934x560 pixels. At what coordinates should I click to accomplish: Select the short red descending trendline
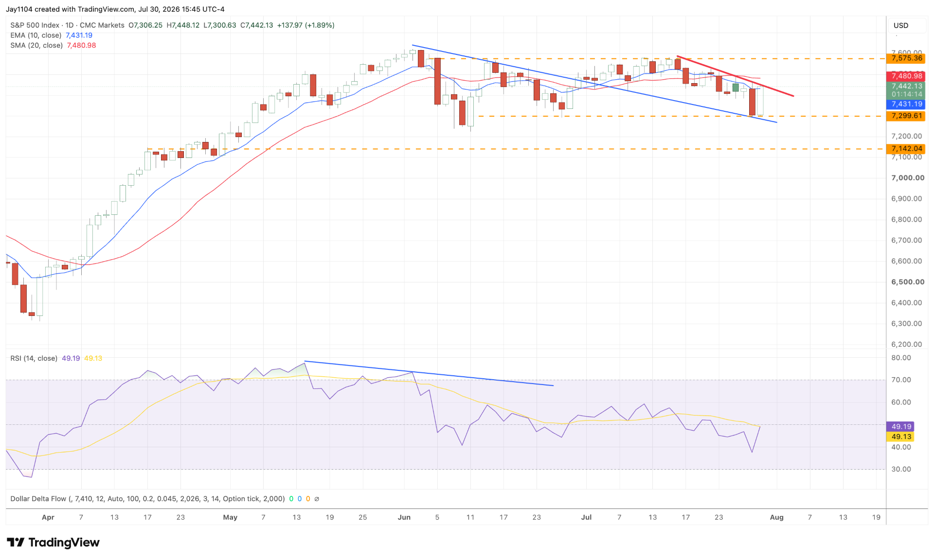(735, 76)
